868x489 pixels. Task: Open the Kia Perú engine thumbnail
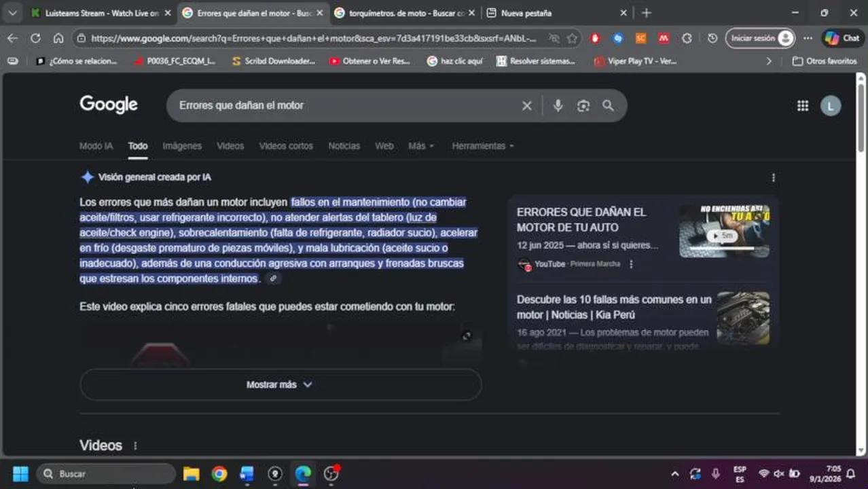pos(743,318)
